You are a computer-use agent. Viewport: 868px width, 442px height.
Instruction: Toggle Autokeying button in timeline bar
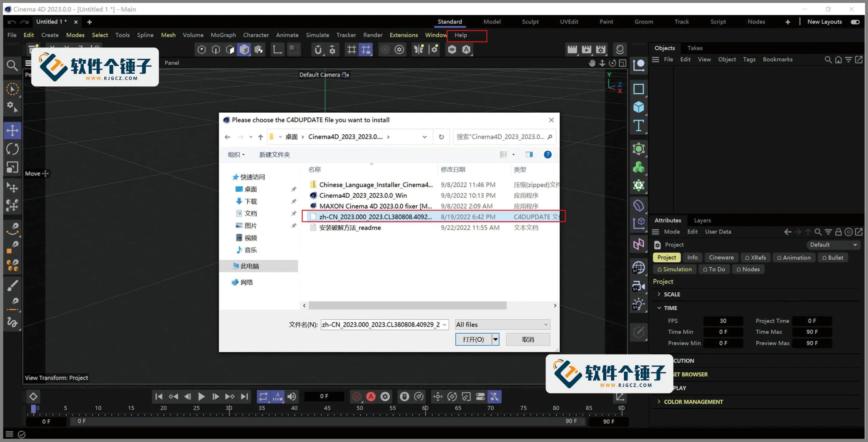tap(371, 396)
